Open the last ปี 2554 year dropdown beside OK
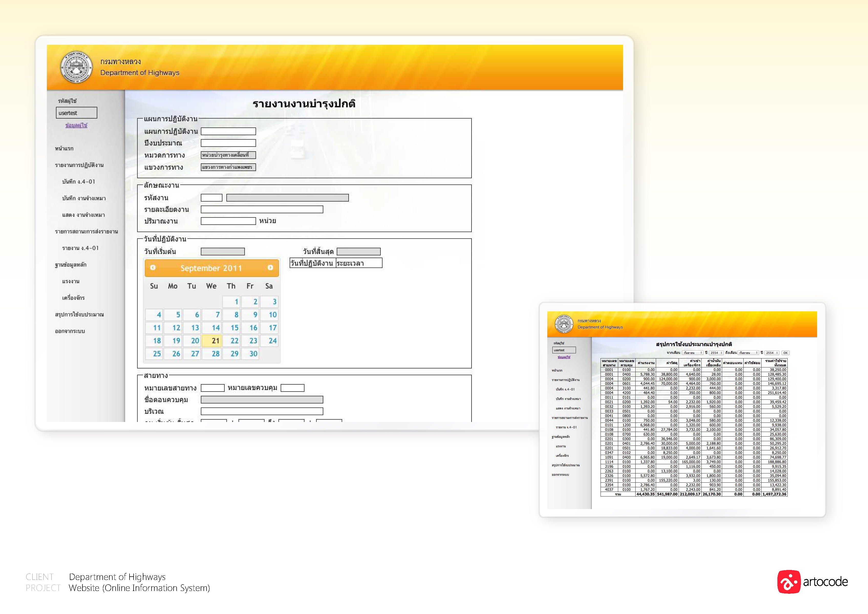This screenshot has height=614, width=868. point(771,353)
